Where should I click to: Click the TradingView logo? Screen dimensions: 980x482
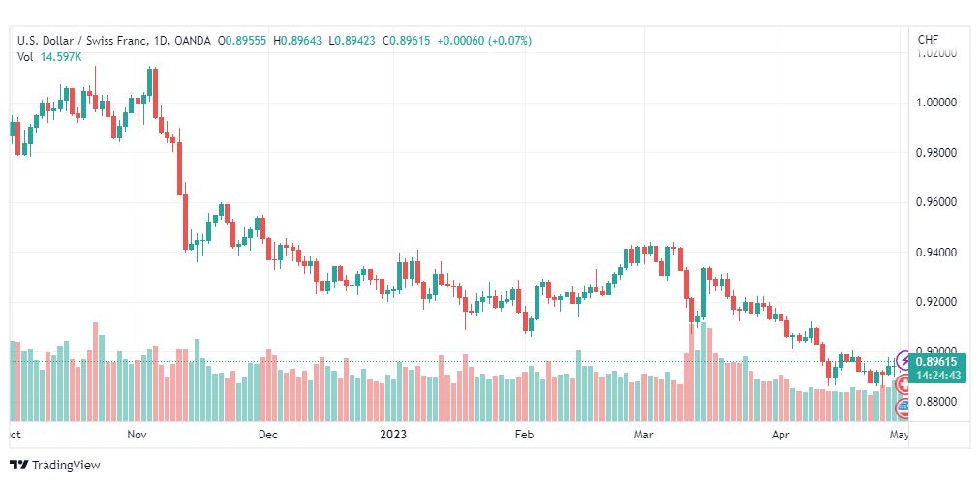55,466
